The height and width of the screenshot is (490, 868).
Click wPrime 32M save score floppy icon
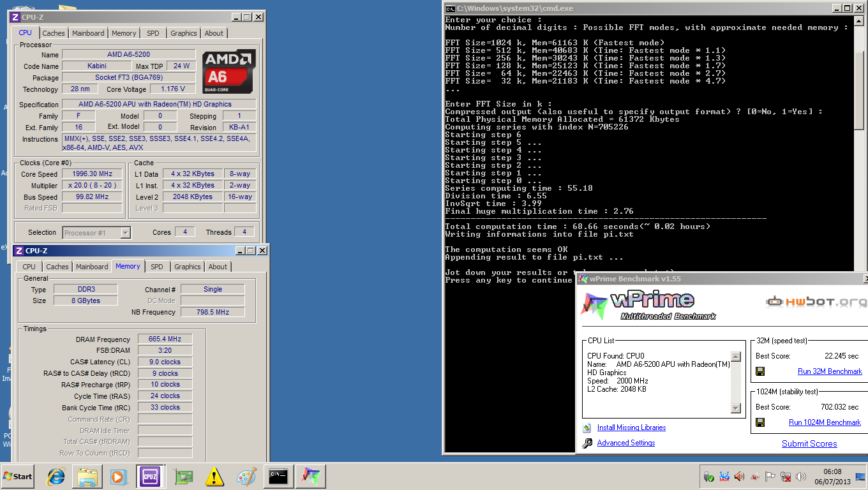760,371
